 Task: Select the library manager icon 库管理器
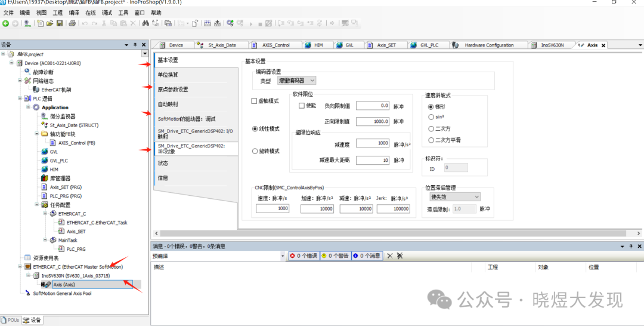pyautogui.click(x=45, y=178)
